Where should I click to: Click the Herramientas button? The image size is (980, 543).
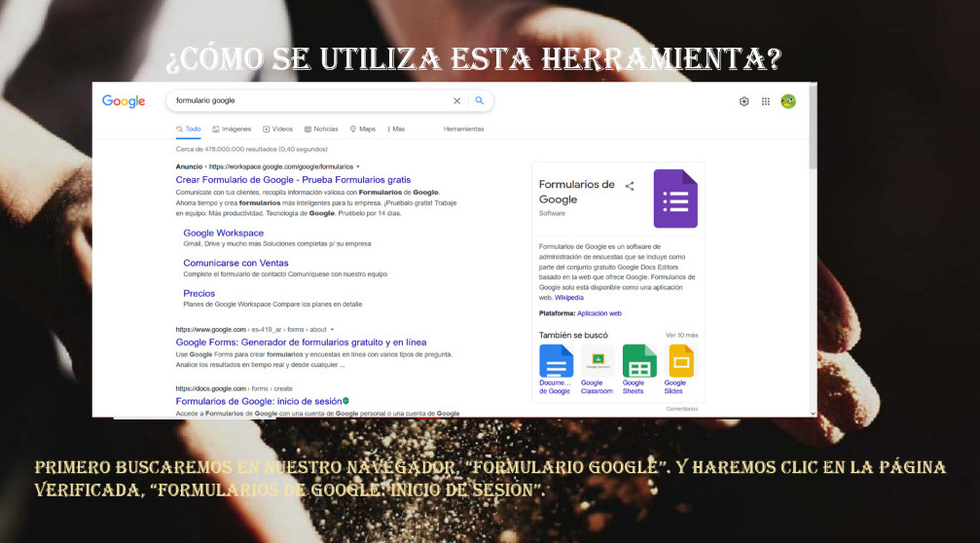pos(463,128)
